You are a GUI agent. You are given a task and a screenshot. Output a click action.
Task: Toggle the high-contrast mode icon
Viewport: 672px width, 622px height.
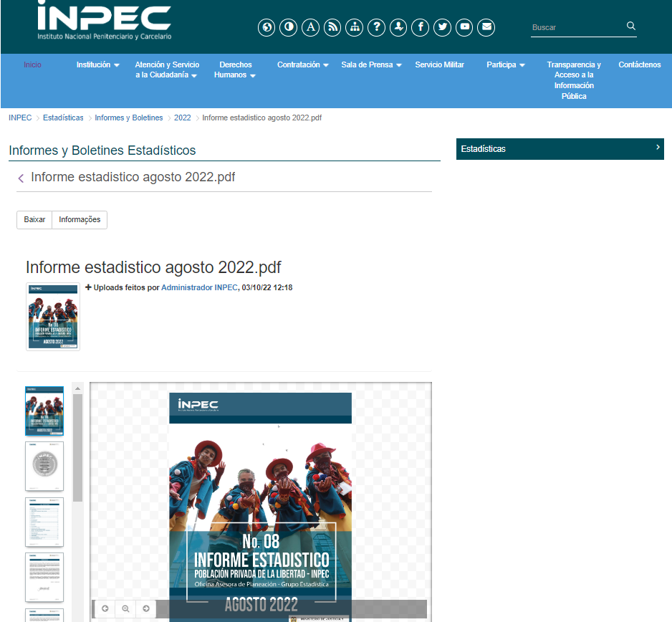(289, 27)
